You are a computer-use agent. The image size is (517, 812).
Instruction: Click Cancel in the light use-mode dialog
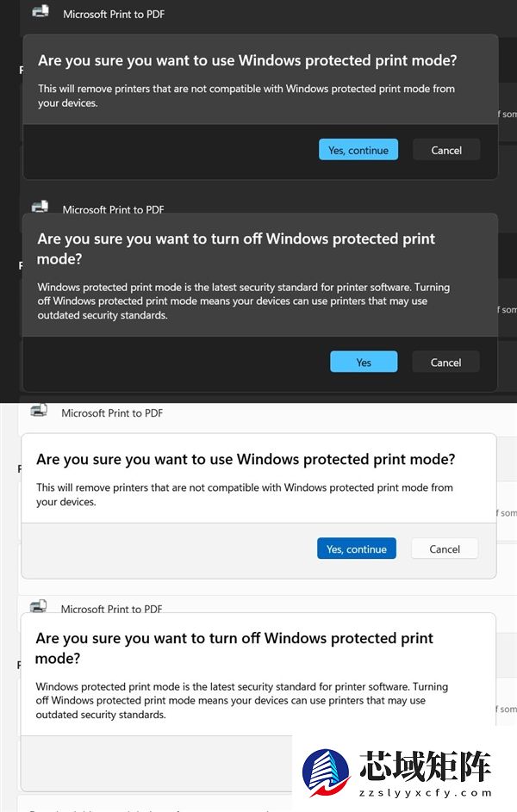coord(444,549)
